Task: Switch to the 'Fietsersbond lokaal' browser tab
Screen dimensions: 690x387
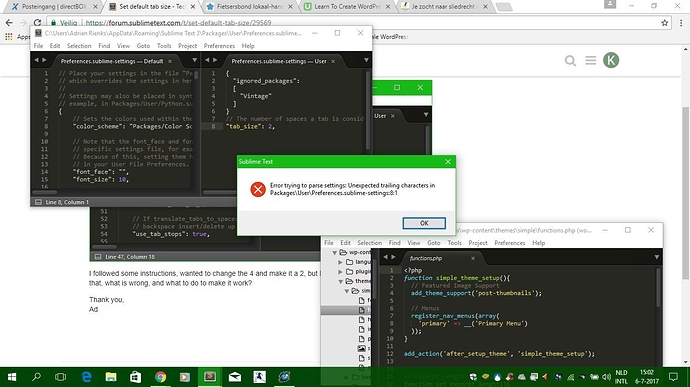Action: pos(249,7)
